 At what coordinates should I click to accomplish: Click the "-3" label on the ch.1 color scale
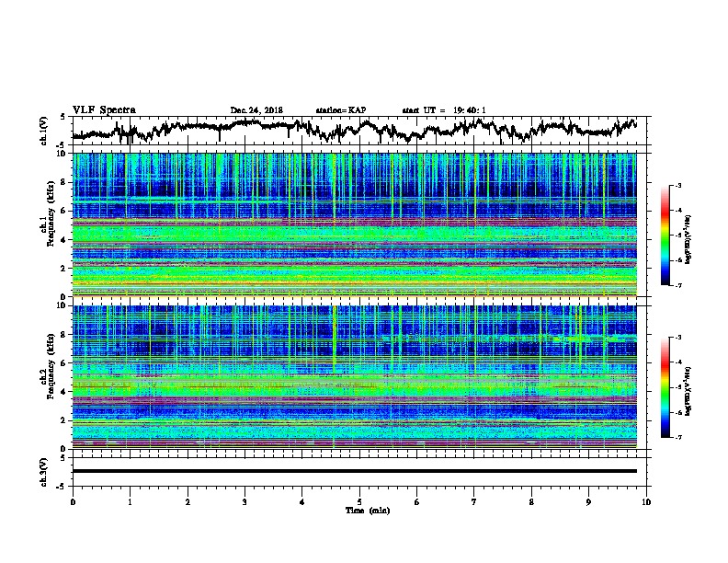678,185
